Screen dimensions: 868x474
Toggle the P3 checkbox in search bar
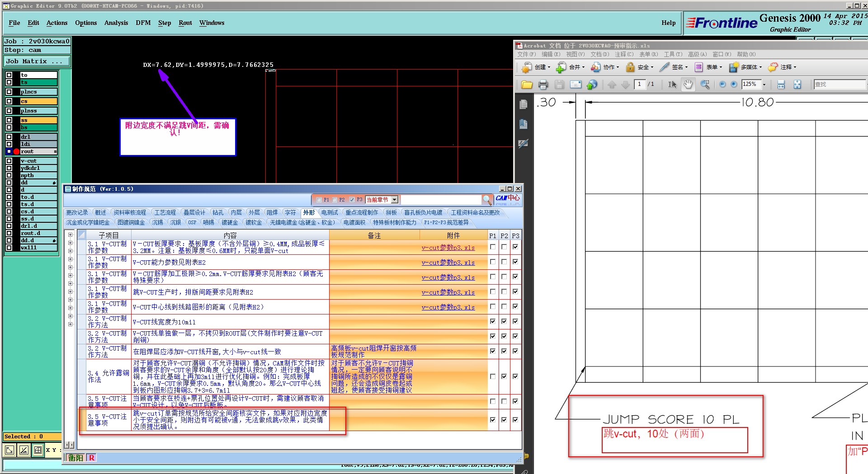(352, 200)
